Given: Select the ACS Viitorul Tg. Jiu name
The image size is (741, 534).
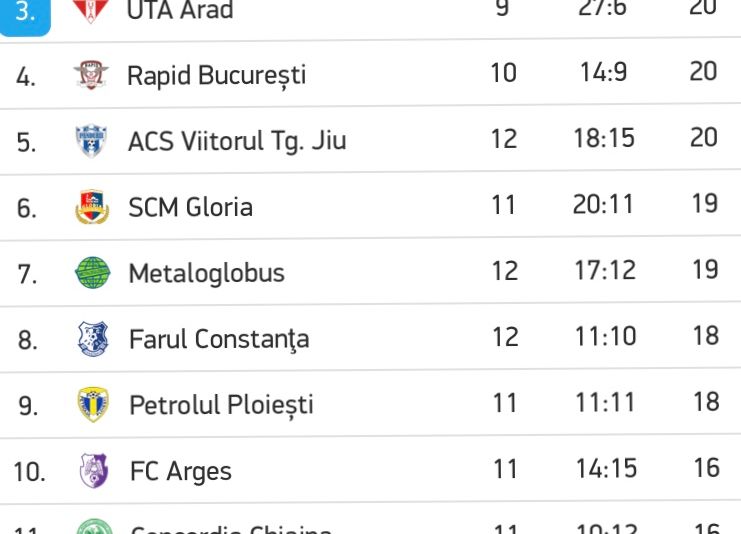Looking at the screenshot, I should tap(237, 141).
